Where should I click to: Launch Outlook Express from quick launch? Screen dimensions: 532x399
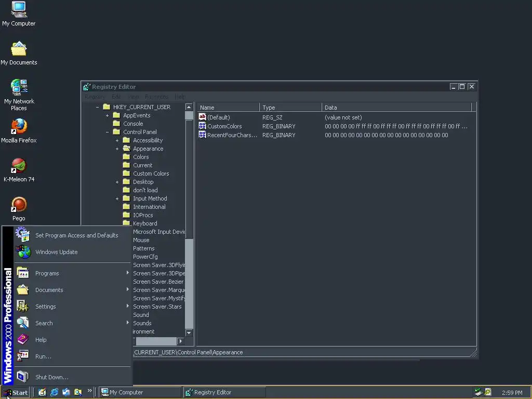coord(66,392)
